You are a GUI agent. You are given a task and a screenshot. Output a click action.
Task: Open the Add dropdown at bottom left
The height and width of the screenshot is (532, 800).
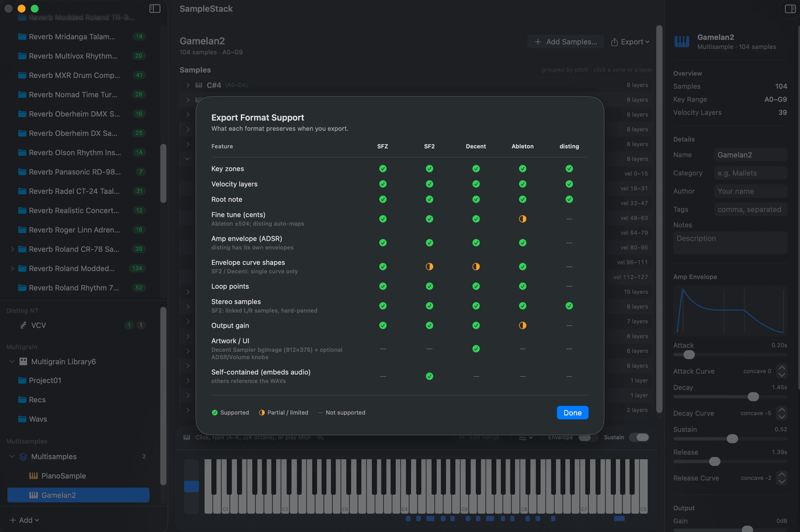[24, 520]
